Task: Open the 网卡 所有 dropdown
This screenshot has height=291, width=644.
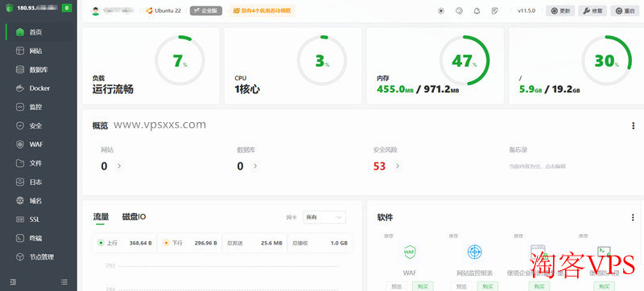Action: [324, 217]
